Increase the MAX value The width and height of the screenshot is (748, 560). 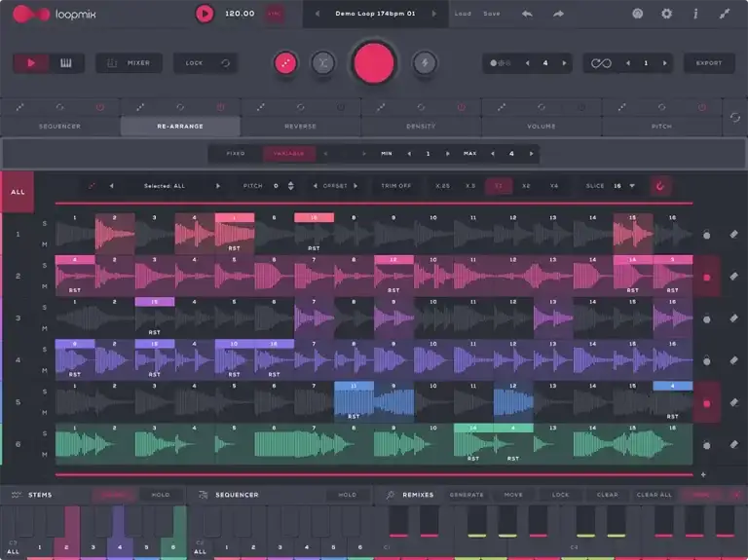(x=531, y=154)
